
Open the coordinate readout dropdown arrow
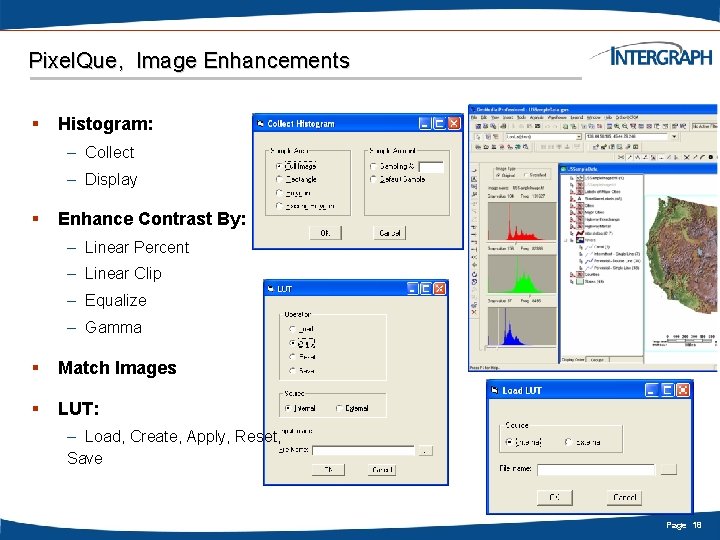pyautogui.click(x=674, y=136)
